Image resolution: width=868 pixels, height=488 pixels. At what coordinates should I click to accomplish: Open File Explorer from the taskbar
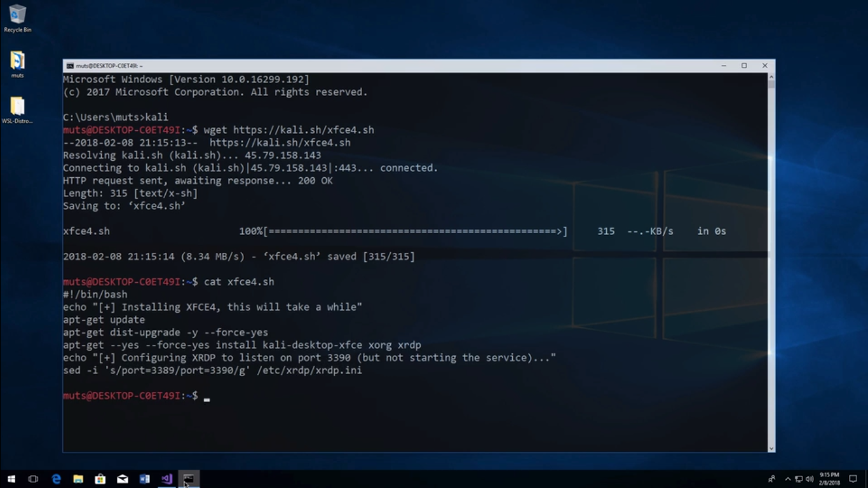click(78, 479)
